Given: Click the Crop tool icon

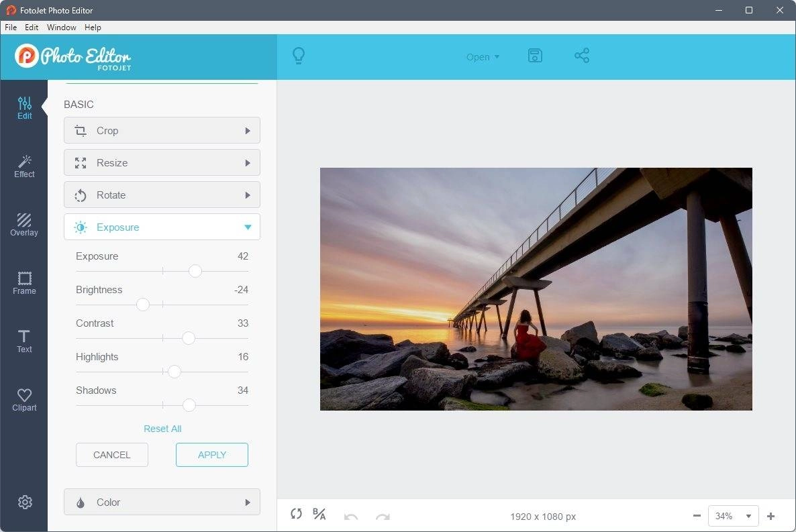Looking at the screenshot, I should click(x=81, y=131).
